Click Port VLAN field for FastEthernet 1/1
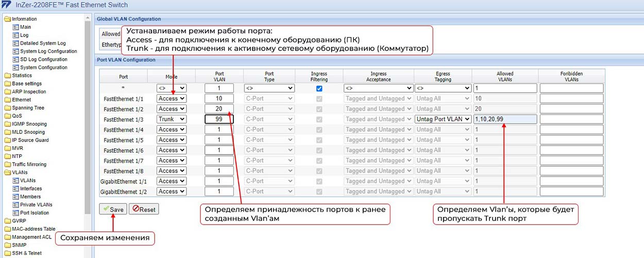The height and width of the screenshot is (258, 644). (x=219, y=98)
